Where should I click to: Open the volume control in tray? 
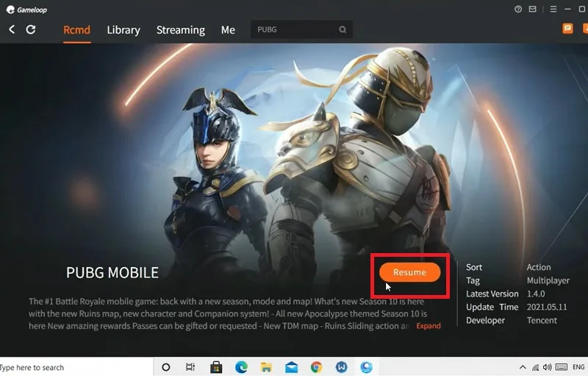coord(548,367)
